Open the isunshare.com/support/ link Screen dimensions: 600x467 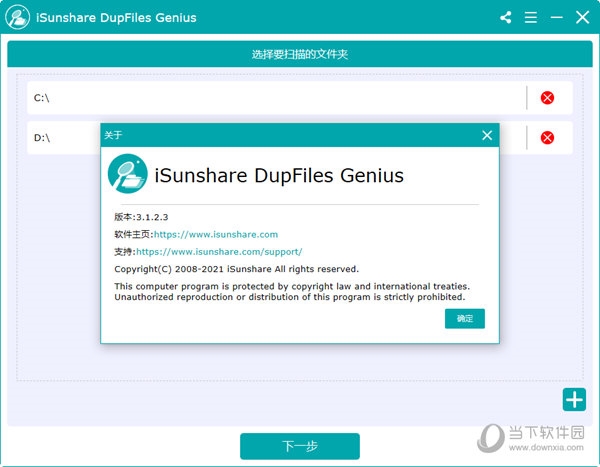[219, 251]
